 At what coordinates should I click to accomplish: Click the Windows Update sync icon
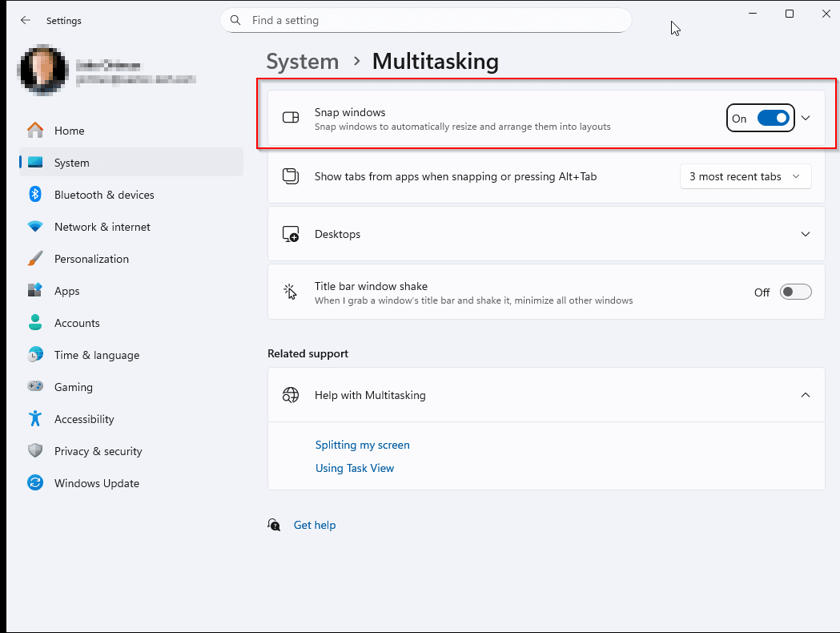[x=35, y=483]
